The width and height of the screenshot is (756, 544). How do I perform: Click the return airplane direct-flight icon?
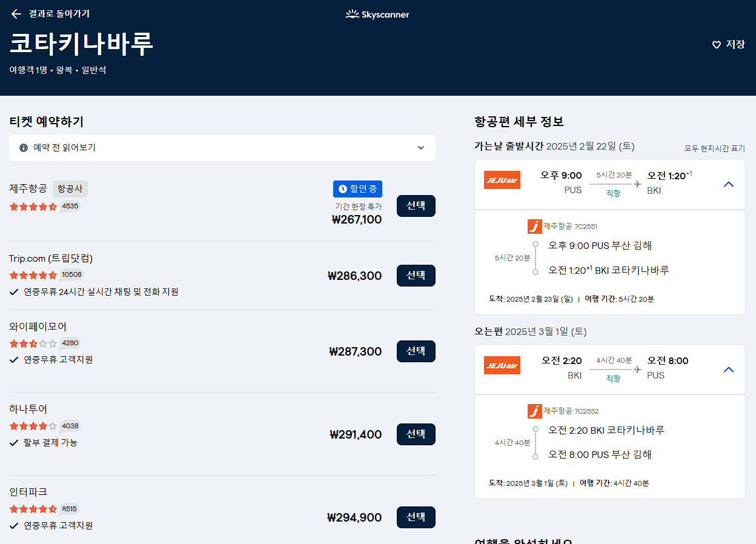637,370
